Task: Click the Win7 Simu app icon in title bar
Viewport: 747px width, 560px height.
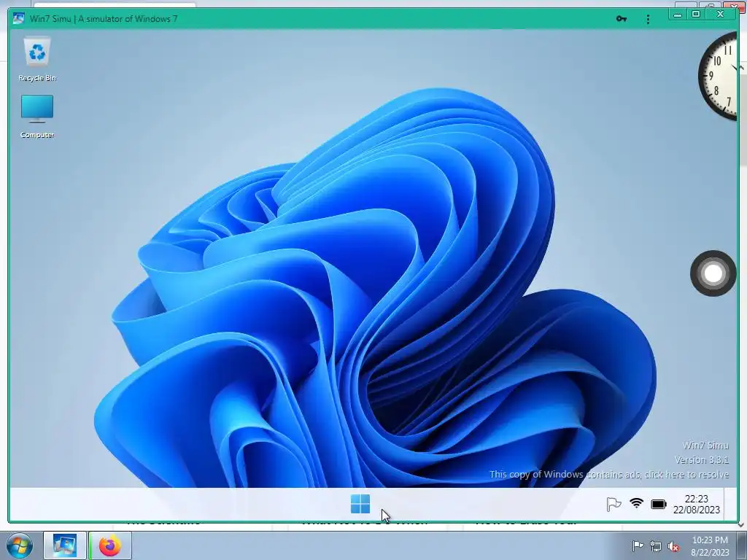Action: pos(18,18)
